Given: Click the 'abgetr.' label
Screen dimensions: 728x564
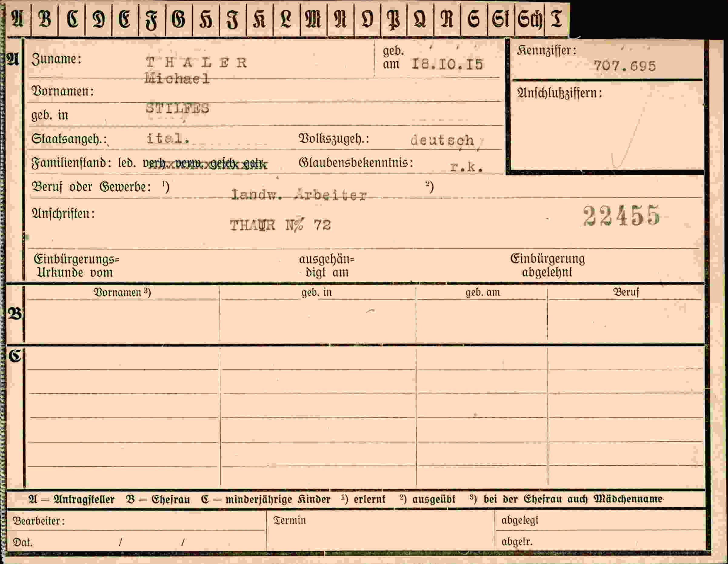Looking at the screenshot, I should (517, 542).
